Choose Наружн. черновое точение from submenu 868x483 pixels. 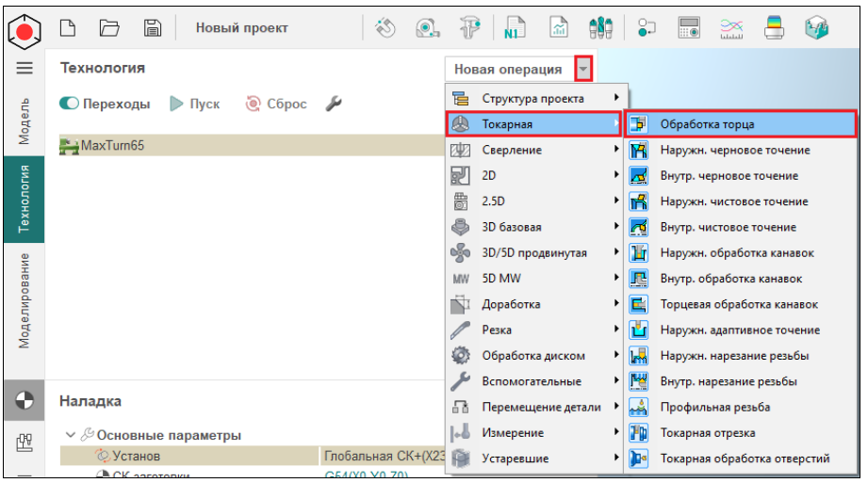click(734, 150)
